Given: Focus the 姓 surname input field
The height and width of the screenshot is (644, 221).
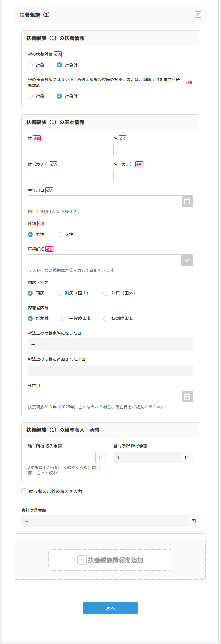Looking at the screenshot, I should pyautogui.click(x=67, y=149).
